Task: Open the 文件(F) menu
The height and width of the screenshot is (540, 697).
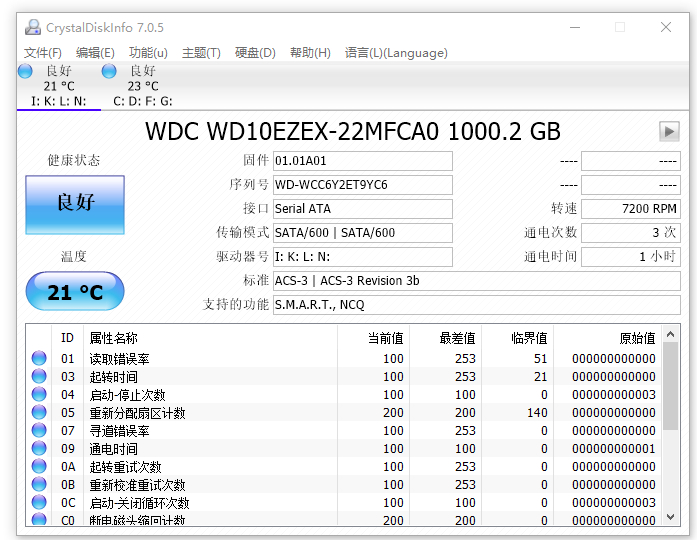Action: [43, 53]
